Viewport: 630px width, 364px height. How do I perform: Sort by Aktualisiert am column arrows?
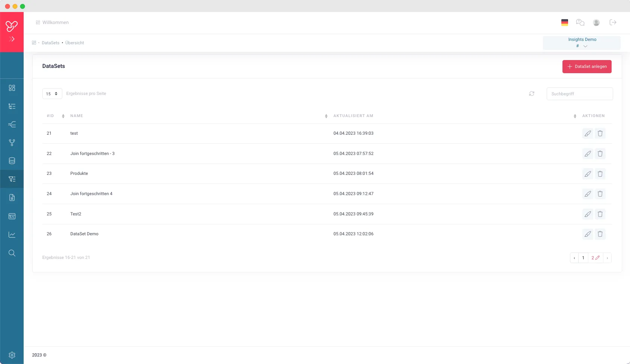pyautogui.click(x=575, y=116)
